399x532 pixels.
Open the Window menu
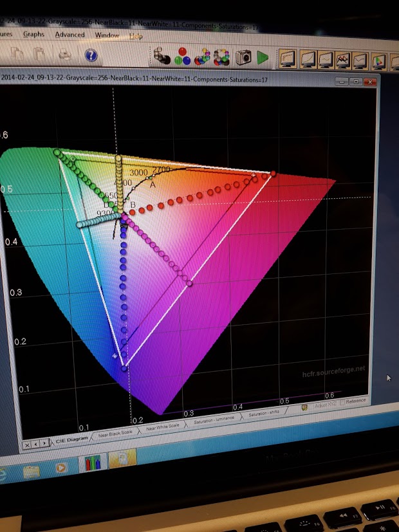[107, 35]
